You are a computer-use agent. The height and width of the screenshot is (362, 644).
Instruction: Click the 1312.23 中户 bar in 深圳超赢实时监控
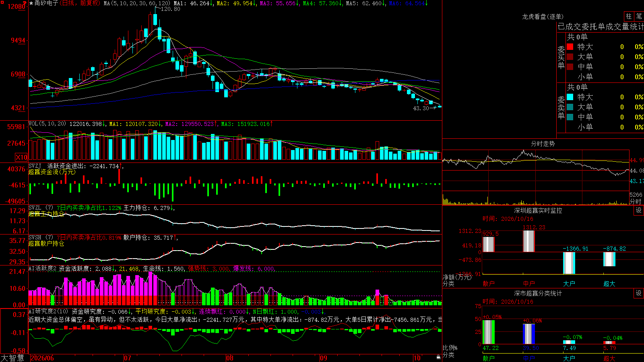pos(528,241)
